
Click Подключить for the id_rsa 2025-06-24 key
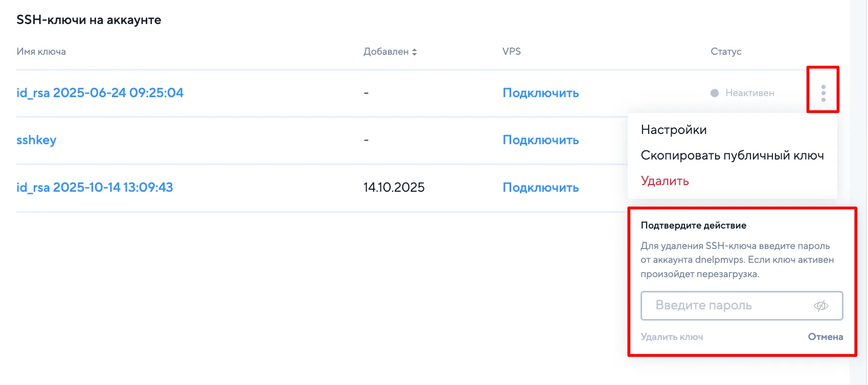click(540, 93)
